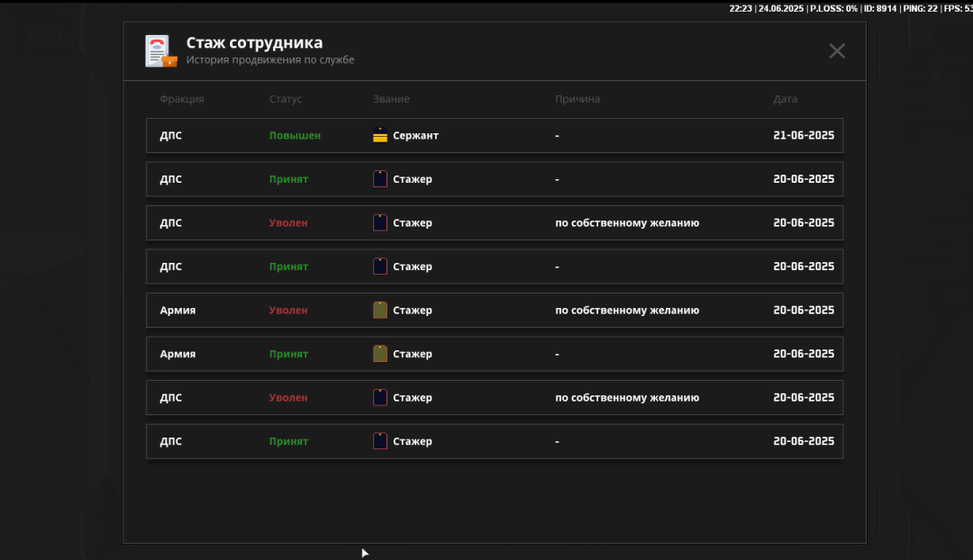Click the Сержант rank insignia icon
The image size is (973, 560).
[x=380, y=136]
